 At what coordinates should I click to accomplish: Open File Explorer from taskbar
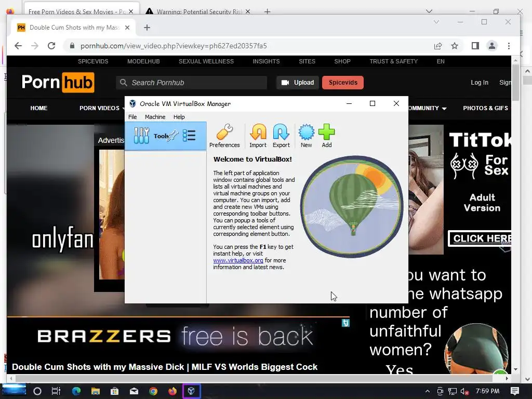(96, 391)
